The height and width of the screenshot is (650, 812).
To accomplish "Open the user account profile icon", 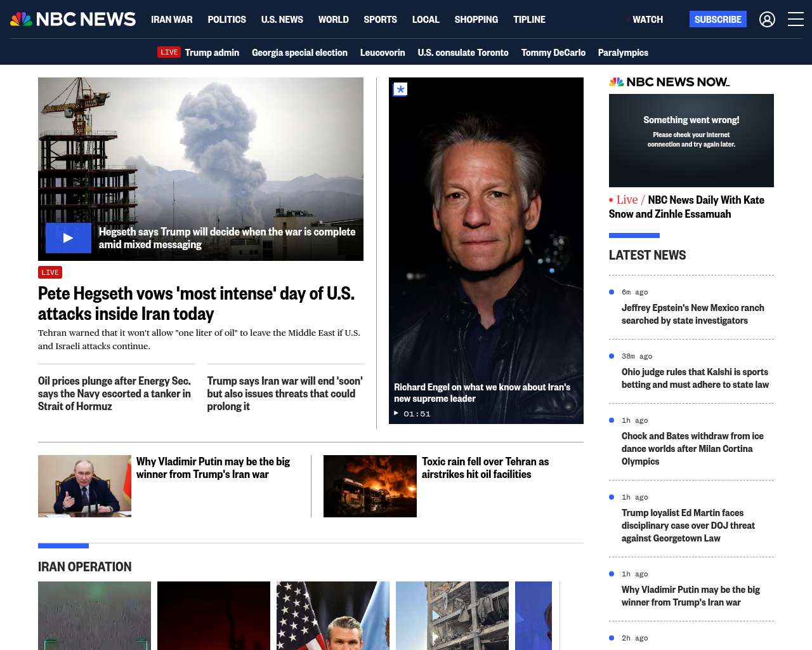I will point(767,20).
